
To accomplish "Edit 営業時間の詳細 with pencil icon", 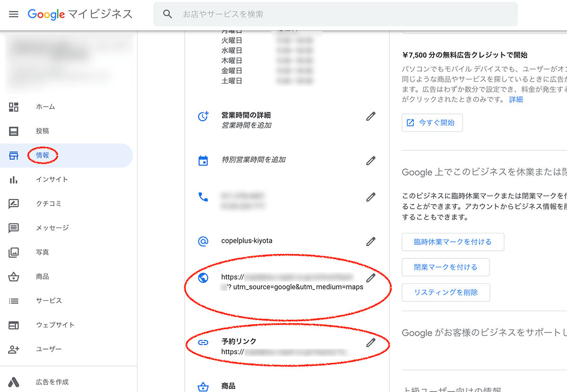I will coord(371,116).
